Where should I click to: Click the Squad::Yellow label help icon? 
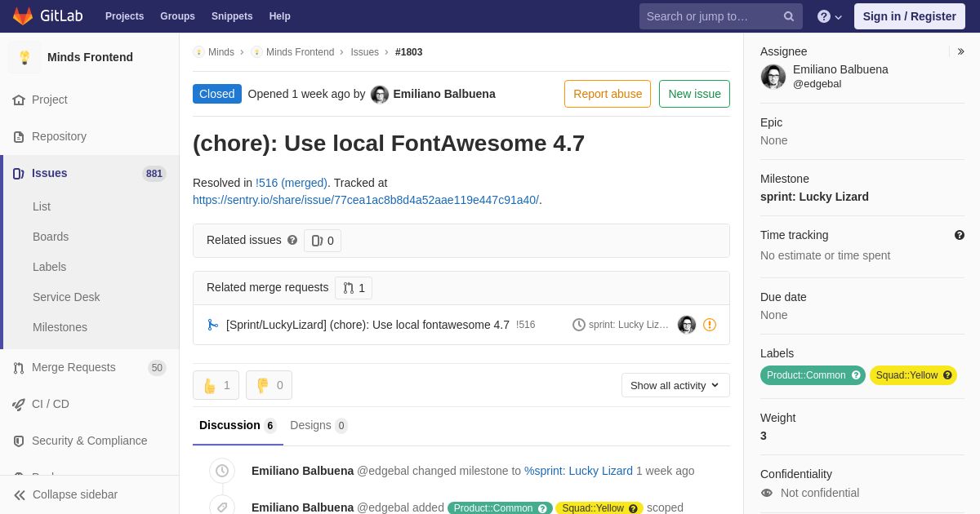(947, 375)
